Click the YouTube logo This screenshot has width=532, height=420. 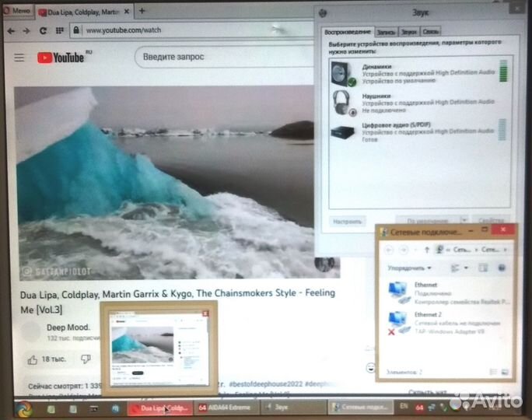pyautogui.click(x=61, y=58)
